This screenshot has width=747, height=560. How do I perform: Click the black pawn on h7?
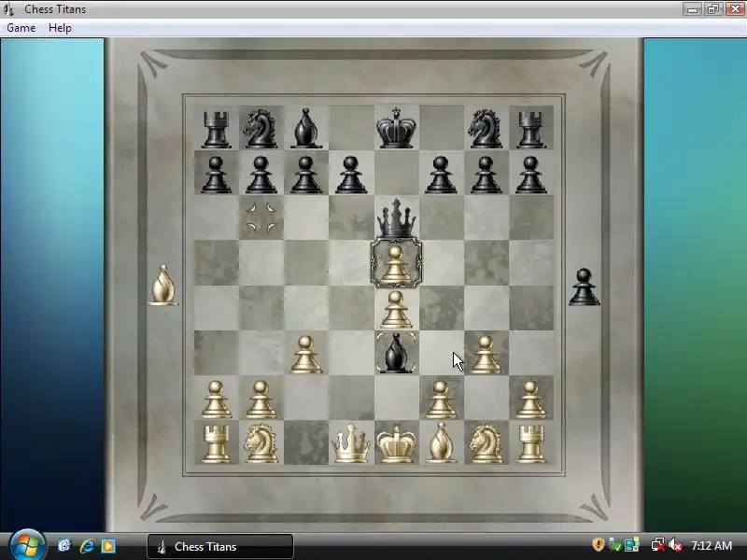(x=530, y=175)
